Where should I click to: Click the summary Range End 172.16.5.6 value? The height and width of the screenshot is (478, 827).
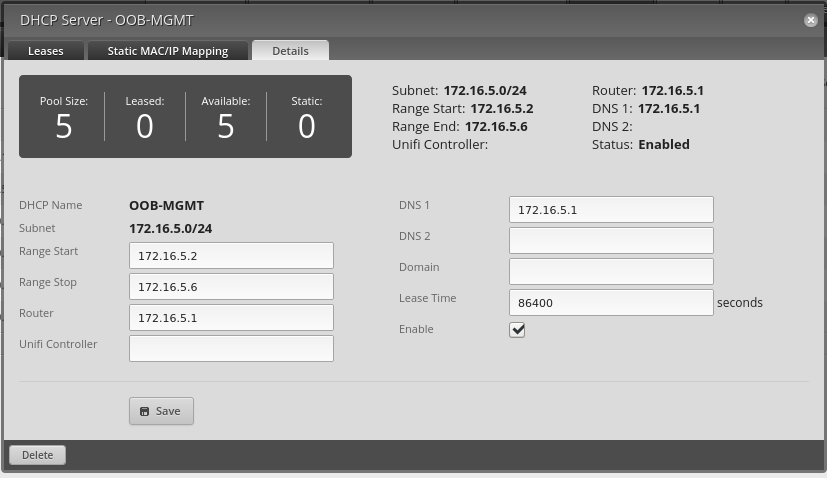(x=496, y=127)
